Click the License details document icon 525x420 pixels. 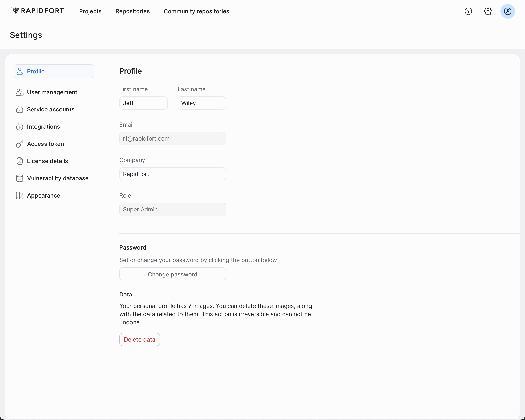pos(20,161)
